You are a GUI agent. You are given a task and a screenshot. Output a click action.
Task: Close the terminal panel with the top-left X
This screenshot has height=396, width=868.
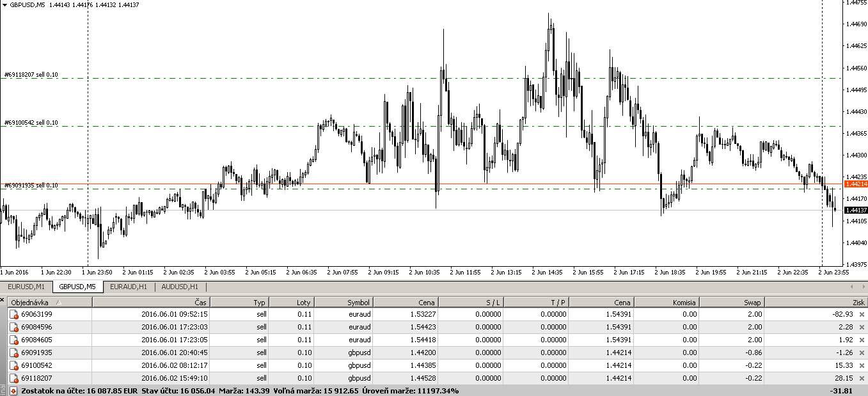click(3, 300)
